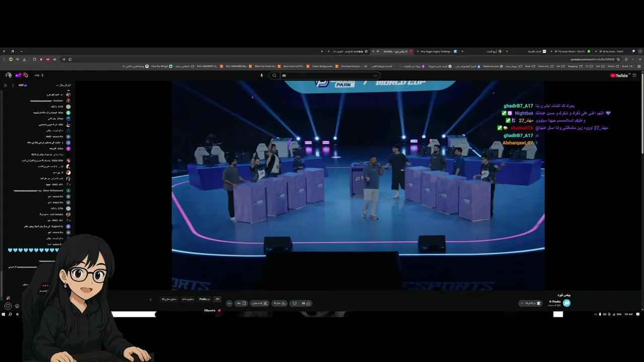Open a new browser tab
This screenshot has height=362, width=644.
point(322,51)
